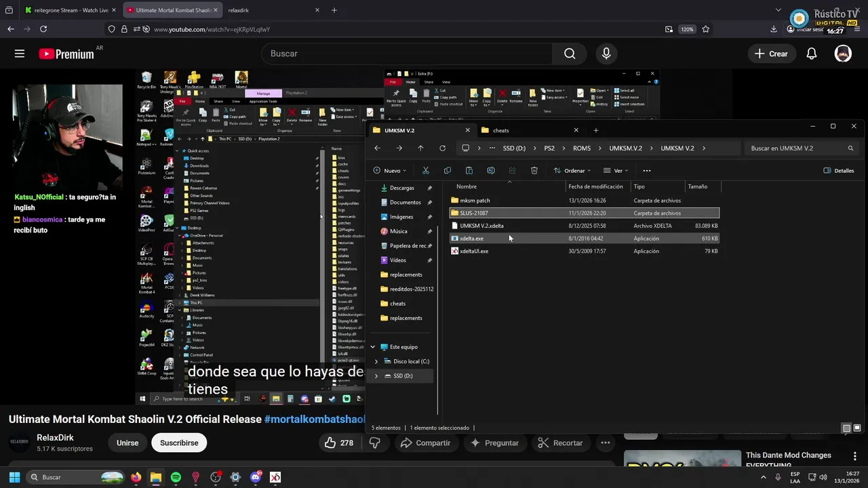Screen dimensions: 868x488
Task: Click in the YouTube Buscar search field
Action: click(407, 54)
